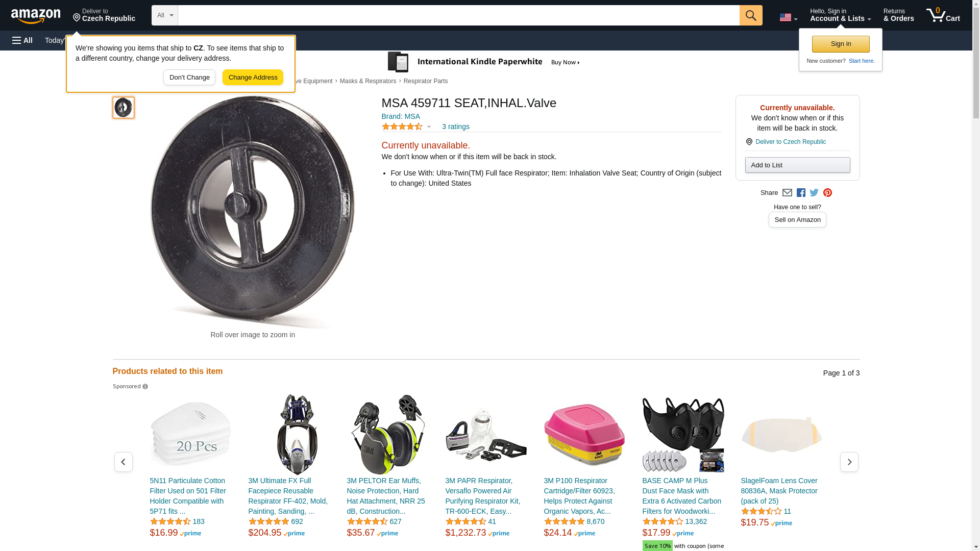This screenshot has height=551, width=980.
Task: Open the shopping cart
Action: tap(943, 15)
